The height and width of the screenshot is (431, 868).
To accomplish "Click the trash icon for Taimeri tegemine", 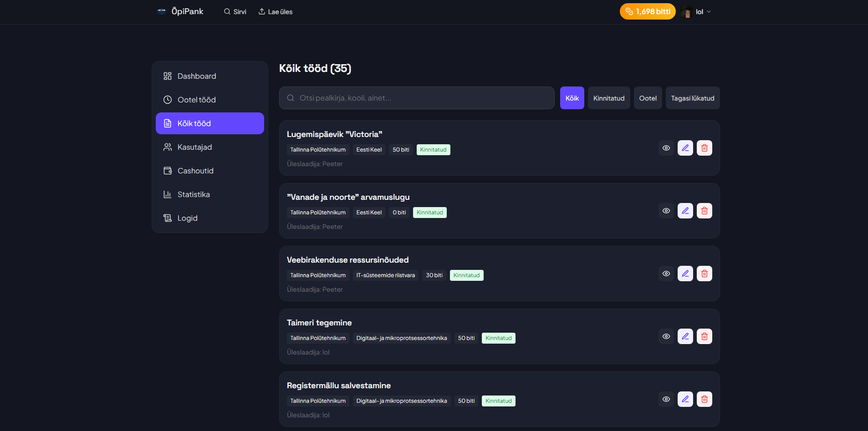I will click(704, 336).
